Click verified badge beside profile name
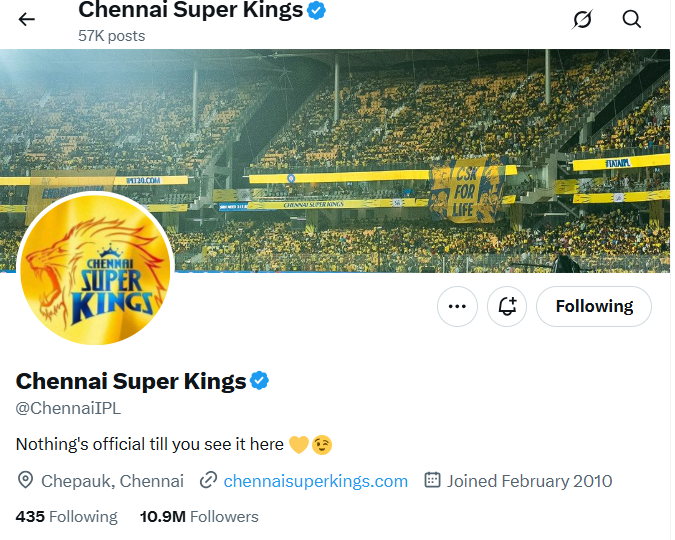This screenshot has width=675, height=540. pos(260,381)
